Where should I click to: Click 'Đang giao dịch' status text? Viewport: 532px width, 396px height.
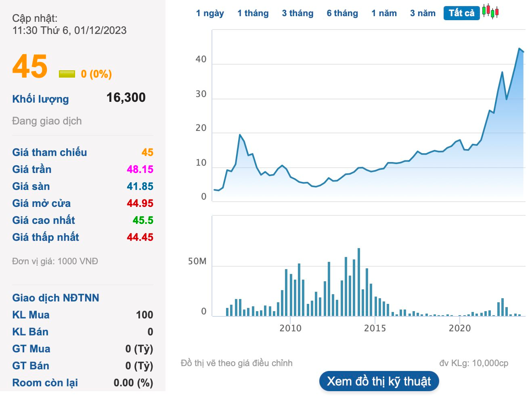click(47, 121)
